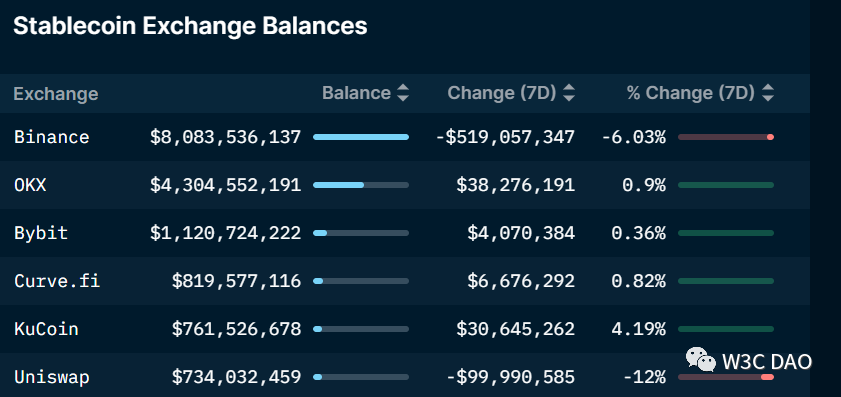Select the Bybit exchange name
Viewport: 841px width, 397px height.
point(41,233)
